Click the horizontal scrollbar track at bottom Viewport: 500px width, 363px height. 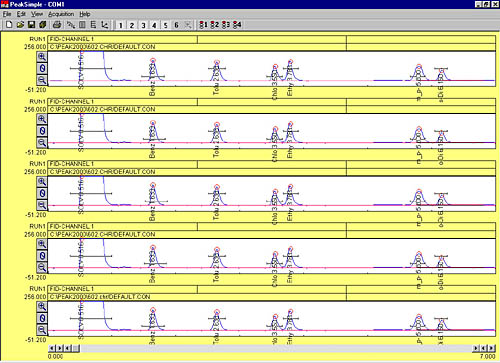[x=276, y=348]
